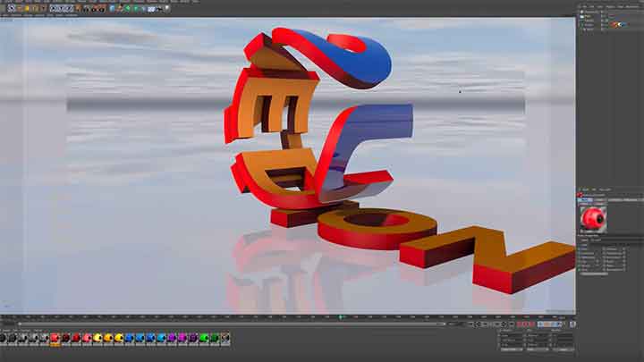Select the pink material in material manager
644x362 pixels.
pos(88,338)
